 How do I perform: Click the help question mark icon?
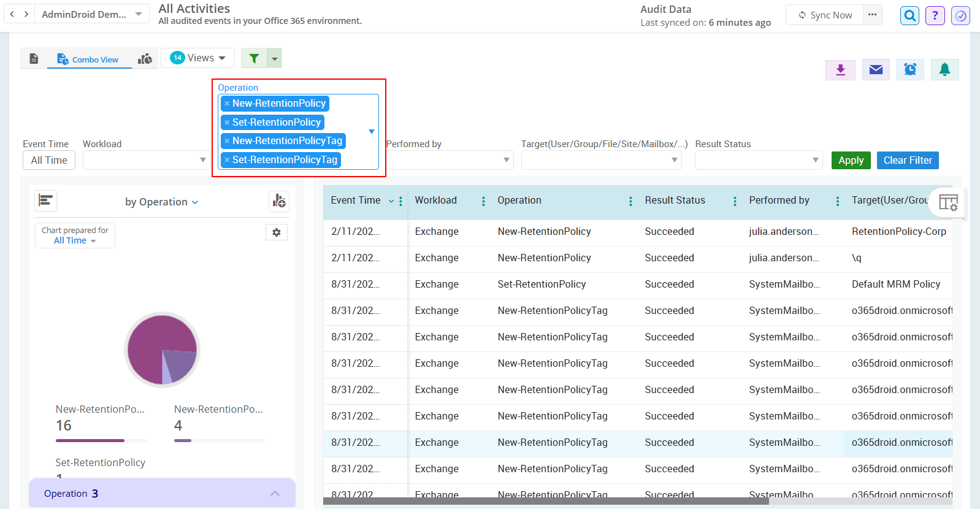coord(935,15)
